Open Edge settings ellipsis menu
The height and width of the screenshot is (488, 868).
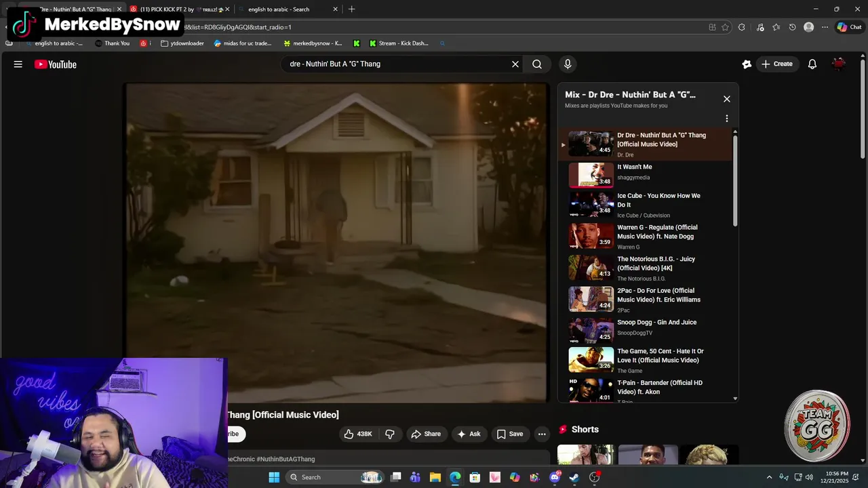pos(825,27)
